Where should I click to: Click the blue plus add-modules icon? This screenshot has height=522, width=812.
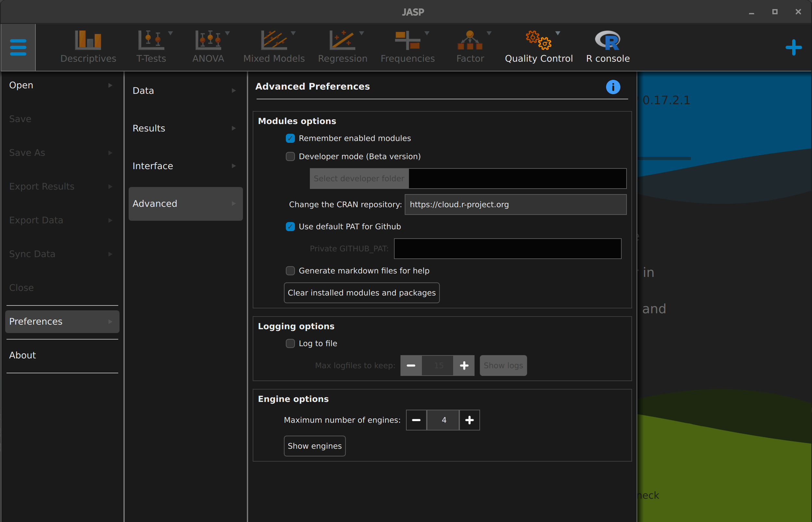793,47
